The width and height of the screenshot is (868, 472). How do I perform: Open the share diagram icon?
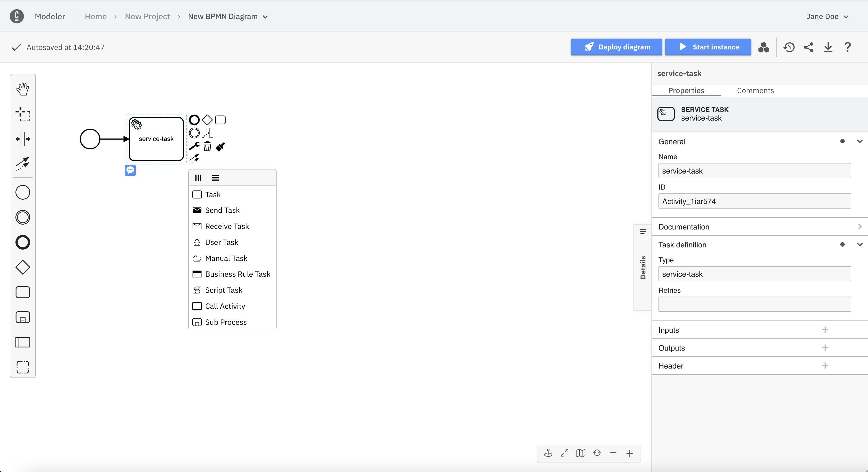(x=809, y=47)
